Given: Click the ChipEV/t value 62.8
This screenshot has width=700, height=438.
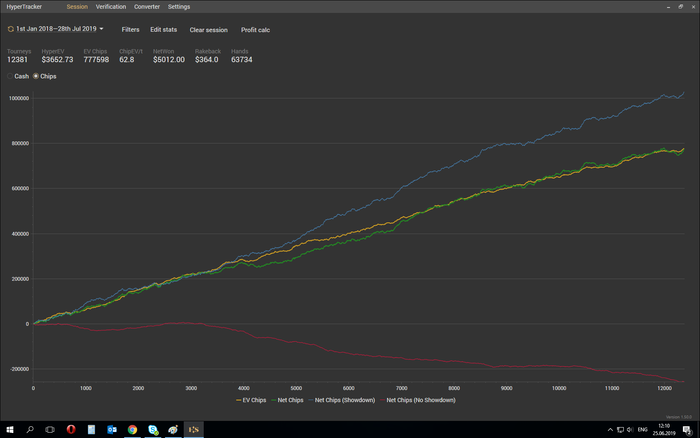Looking at the screenshot, I should [127, 59].
